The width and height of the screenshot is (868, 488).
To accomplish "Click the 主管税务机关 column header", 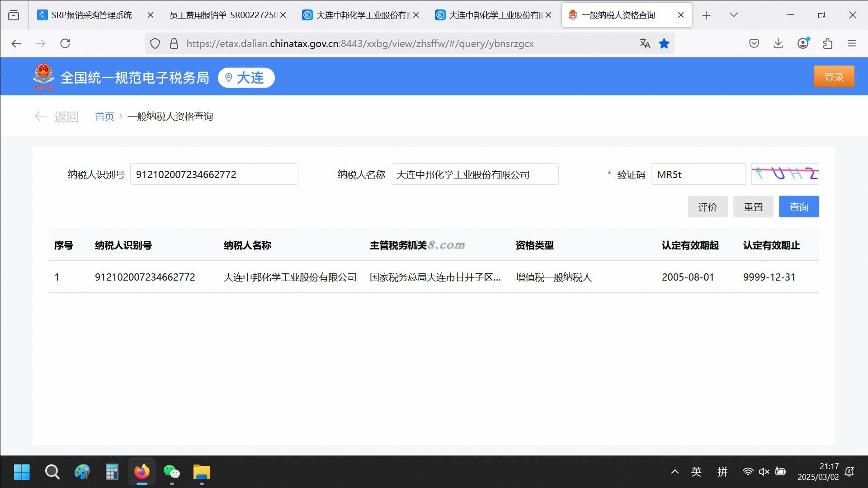I will (x=398, y=245).
